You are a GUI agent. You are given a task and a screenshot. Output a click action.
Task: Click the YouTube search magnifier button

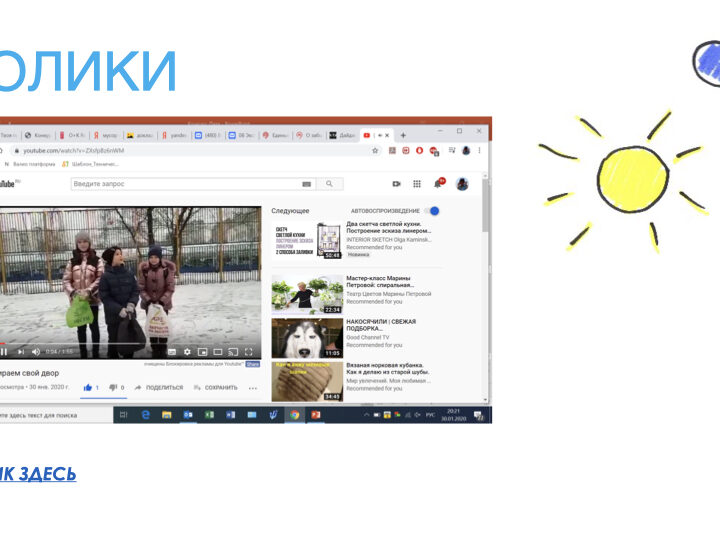pyautogui.click(x=330, y=184)
